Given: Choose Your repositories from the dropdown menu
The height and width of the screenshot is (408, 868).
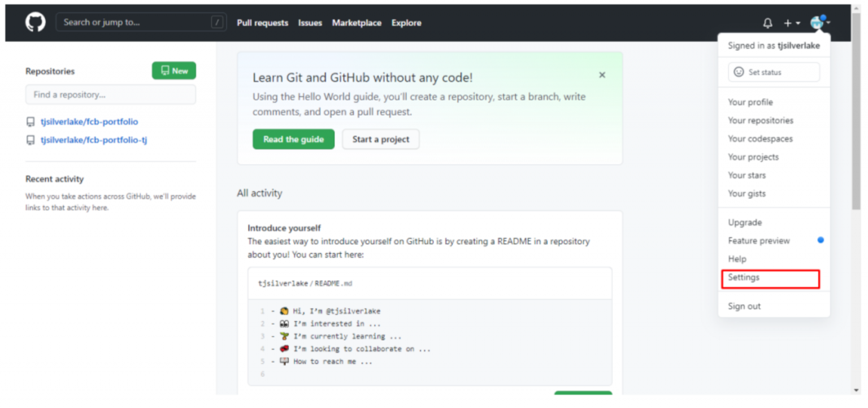Looking at the screenshot, I should point(760,120).
